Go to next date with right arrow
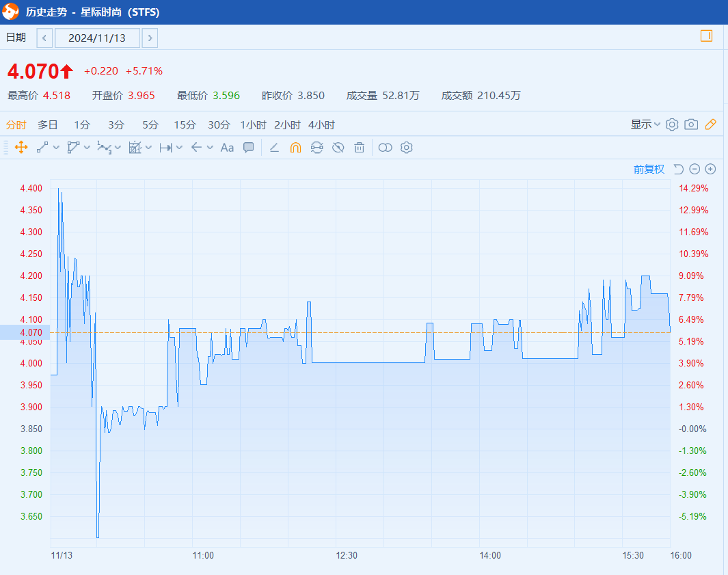 [x=150, y=38]
